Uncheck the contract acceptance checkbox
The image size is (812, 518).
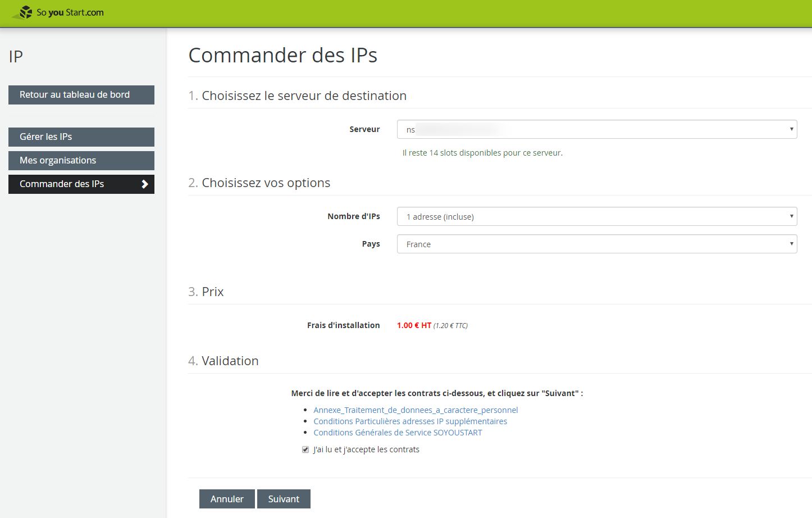click(305, 449)
